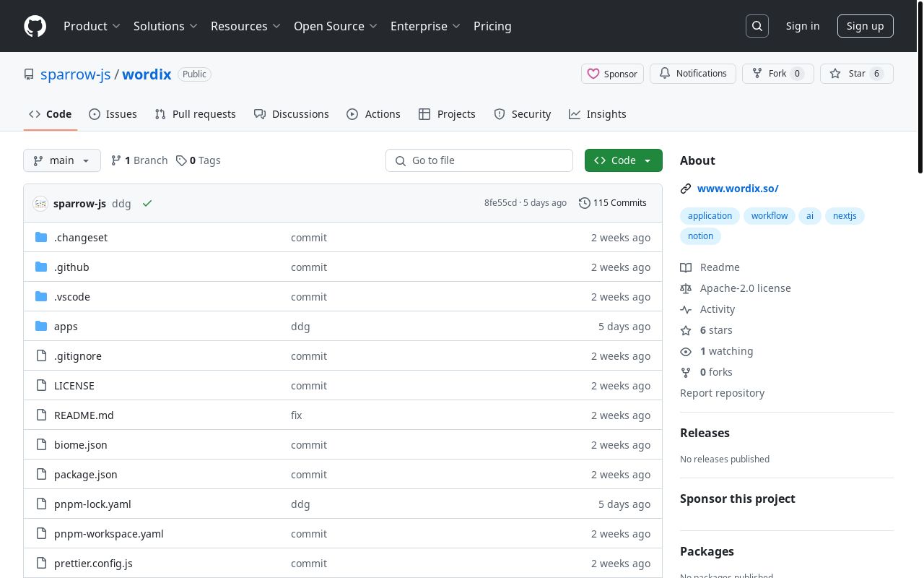924x578 pixels.
Task: Click the green commit status checkmark
Action: click(x=147, y=204)
